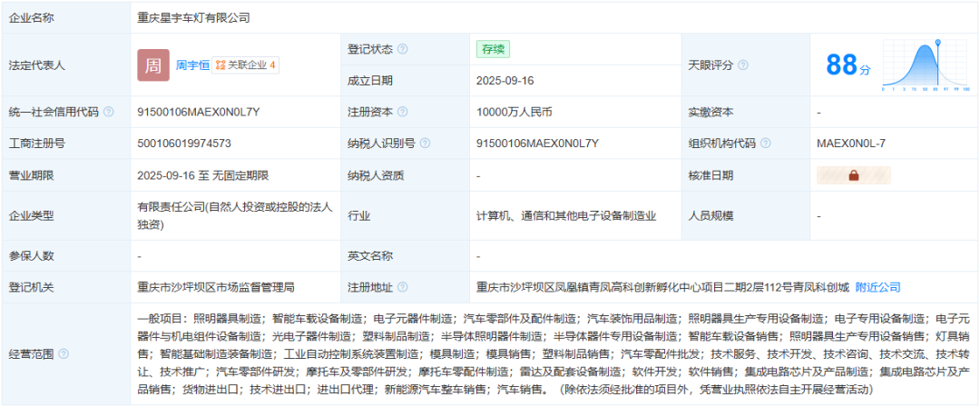This screenshot has width=980, height=407.
Task: Click the help icon beside 天眼评分
Action: tap(743, 65)
